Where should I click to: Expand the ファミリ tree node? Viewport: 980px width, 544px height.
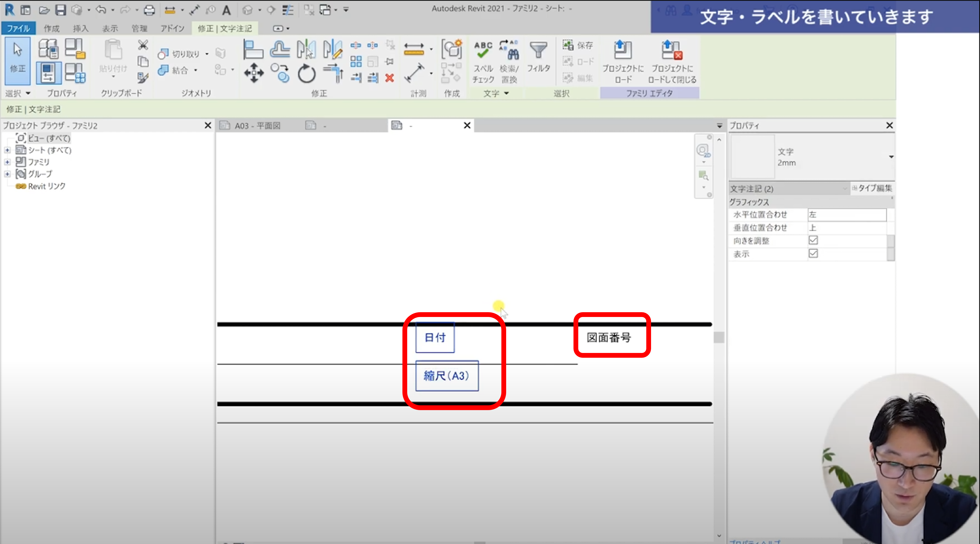click(7, 162)
